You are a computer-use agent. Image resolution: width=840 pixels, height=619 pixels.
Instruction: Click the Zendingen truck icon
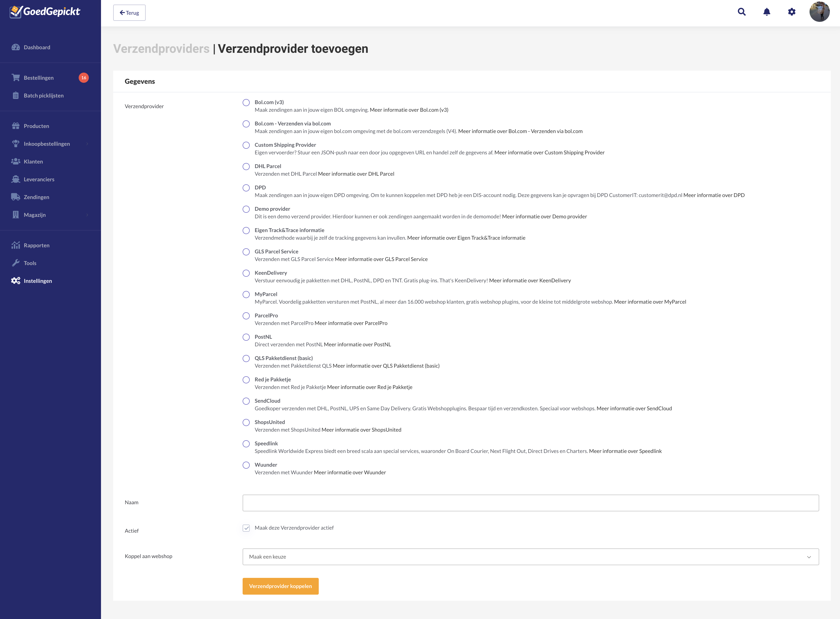16,197
